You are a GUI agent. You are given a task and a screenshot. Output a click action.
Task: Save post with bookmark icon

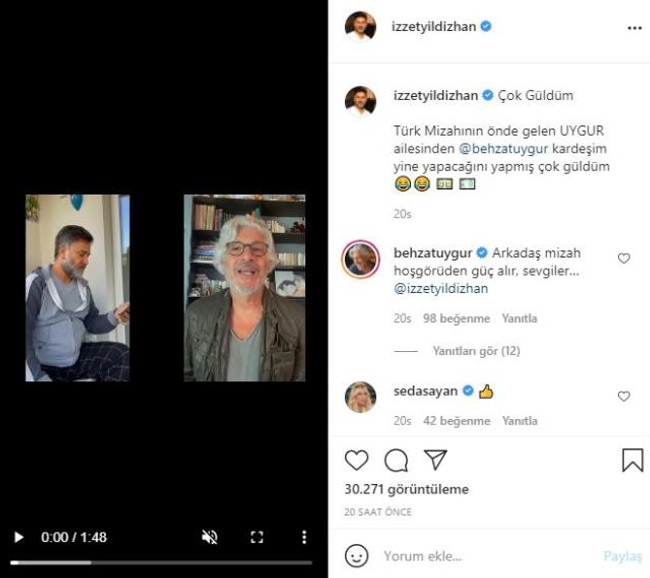(x=632, y=460)
